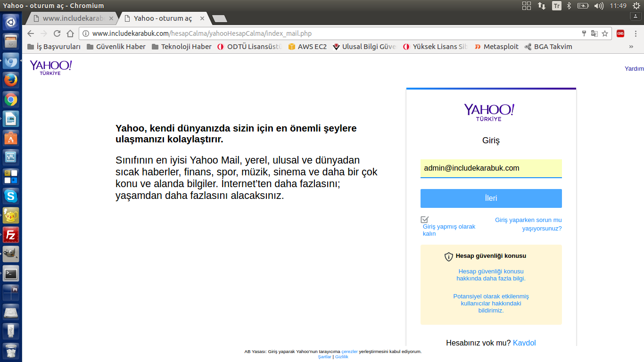The height and width of the screenshot is (362, 644).
Task: Open the Terminal from the dock
Action: click(11, 273)
